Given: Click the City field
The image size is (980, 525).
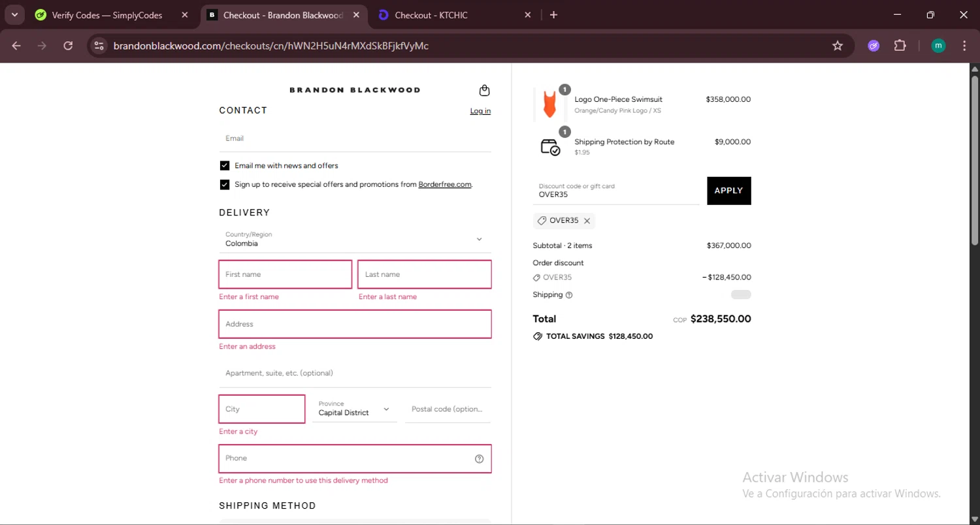Looking at the screenshot, I should click(x=262, y=409).
